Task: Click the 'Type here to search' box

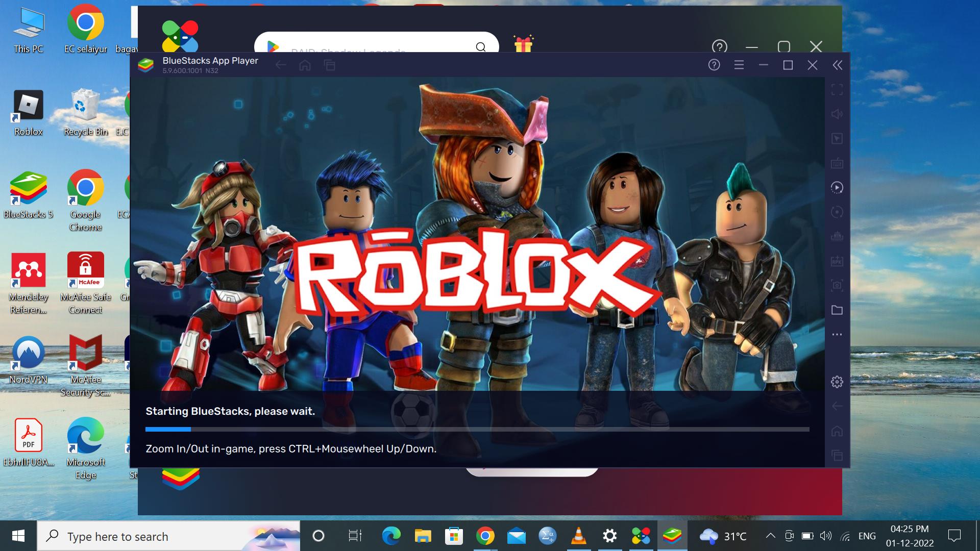Action: [169, 536]
